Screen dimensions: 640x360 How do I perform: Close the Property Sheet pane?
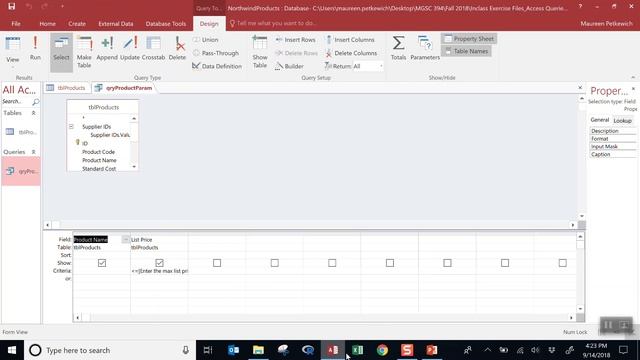click(633, 89)
